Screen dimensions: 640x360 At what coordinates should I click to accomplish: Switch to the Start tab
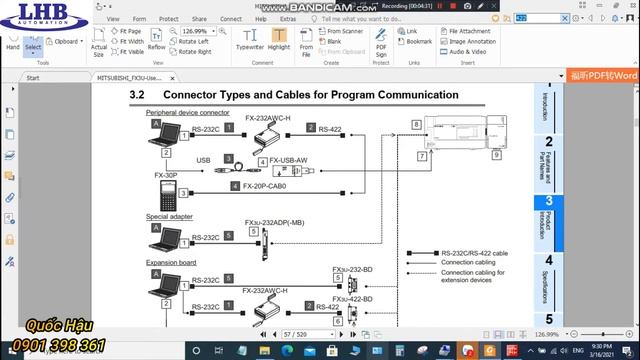[x=33, y=78]
